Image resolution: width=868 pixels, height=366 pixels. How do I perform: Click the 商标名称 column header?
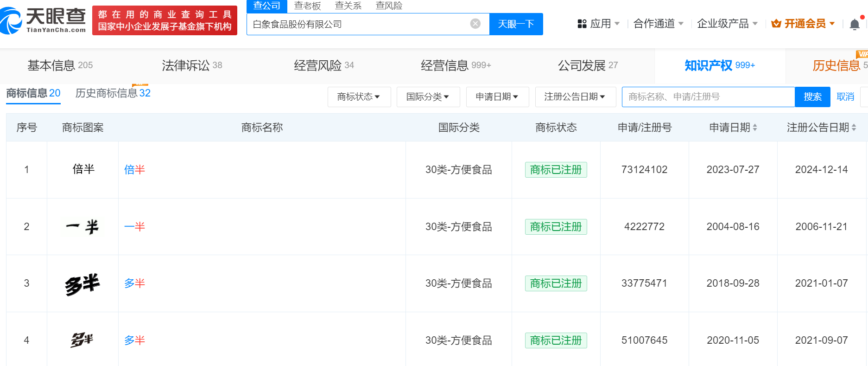click(262, 128)
